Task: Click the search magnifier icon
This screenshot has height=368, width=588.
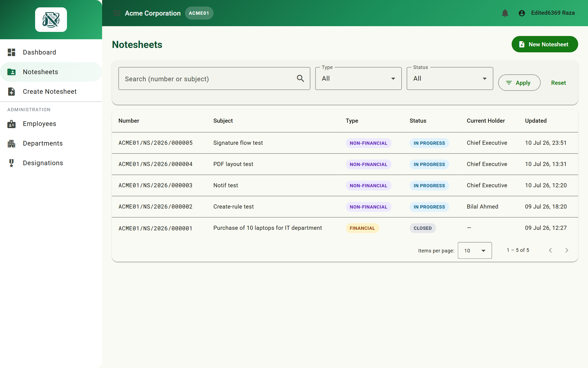Action: [300, 79]
